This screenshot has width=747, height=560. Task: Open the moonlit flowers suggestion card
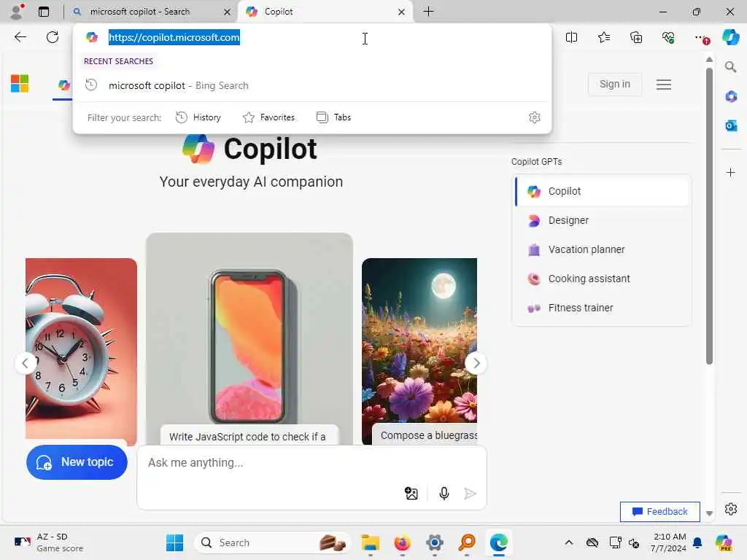(419, 351)
